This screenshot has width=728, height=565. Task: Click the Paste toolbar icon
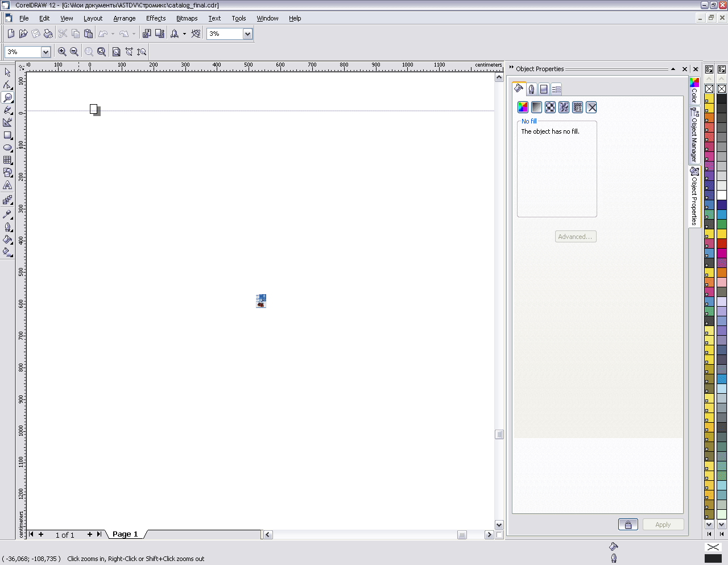[x=88, y=34]
